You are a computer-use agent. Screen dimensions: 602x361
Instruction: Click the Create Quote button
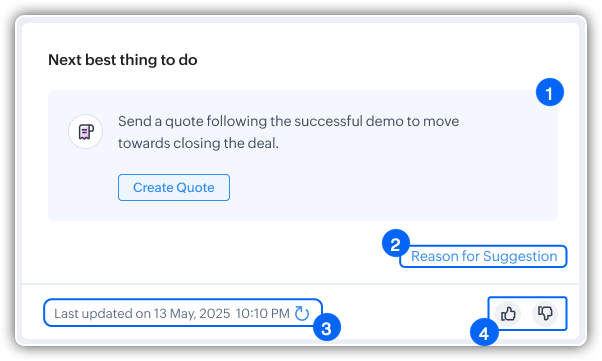[x=174, y=187]
